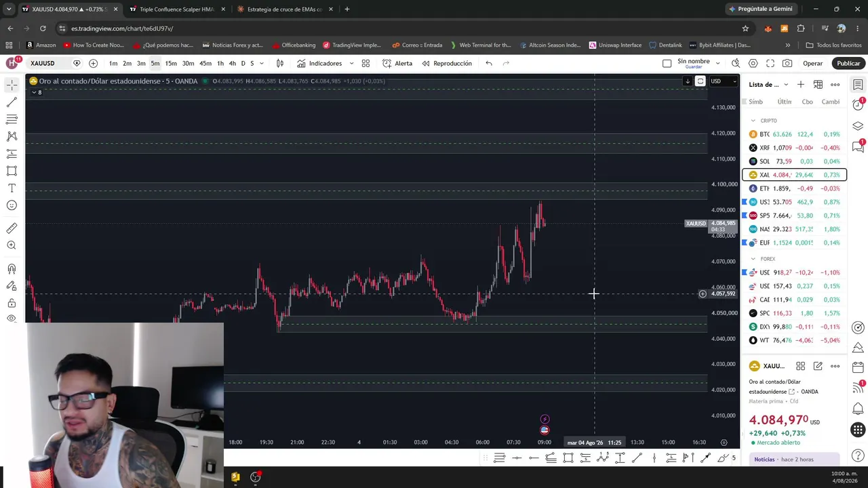The height and width of the screenshot is (488, 868).
Task: Toggle hide all drawings eye icon
Action: pos(12,318)
